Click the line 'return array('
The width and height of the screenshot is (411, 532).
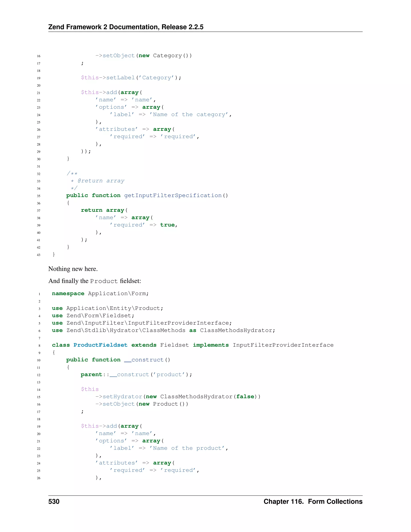[104, 210]
